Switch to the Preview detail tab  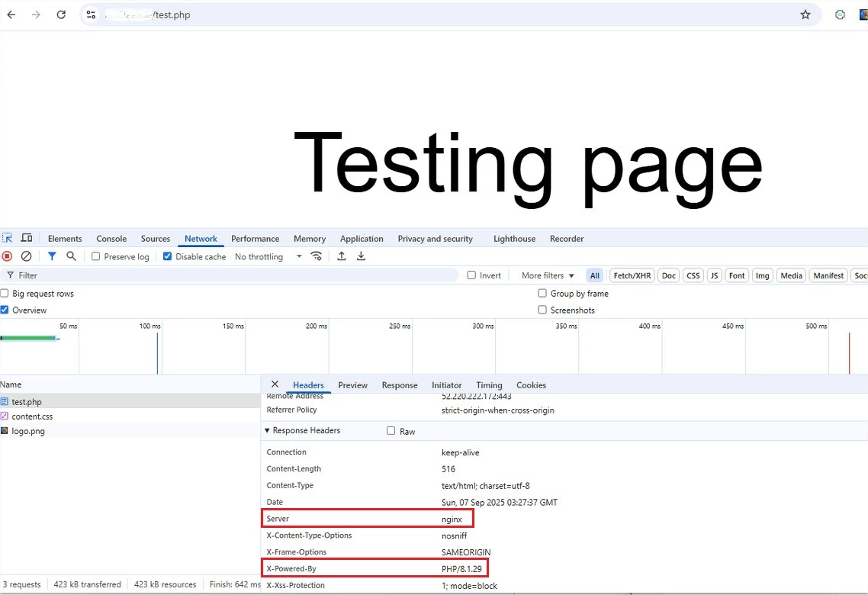(352, 385)
